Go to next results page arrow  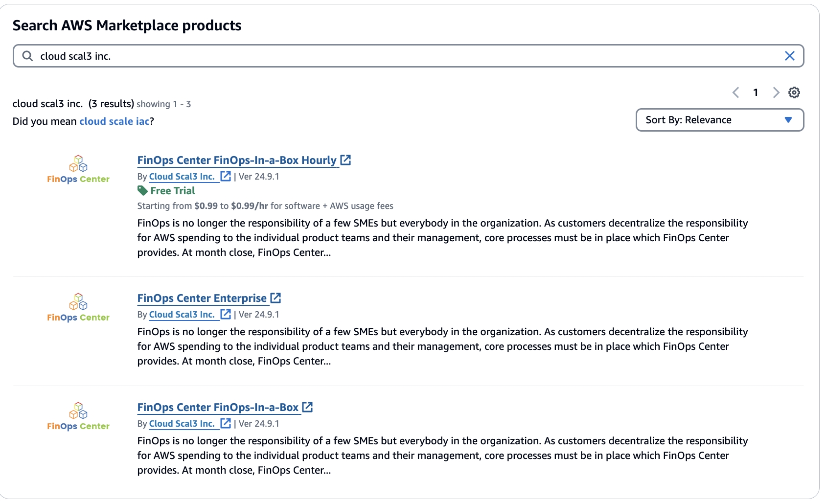pyautogui.click(x=776, y=92)
